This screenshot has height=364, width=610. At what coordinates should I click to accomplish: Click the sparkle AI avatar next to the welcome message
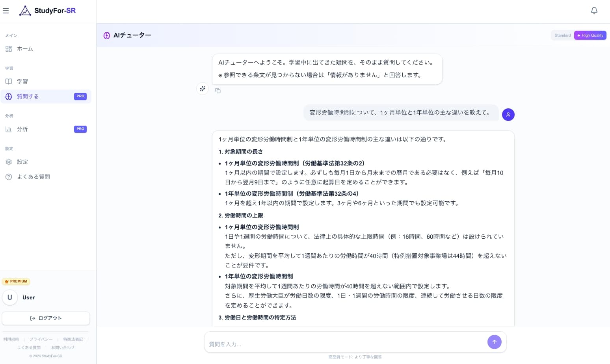[203, 89]
